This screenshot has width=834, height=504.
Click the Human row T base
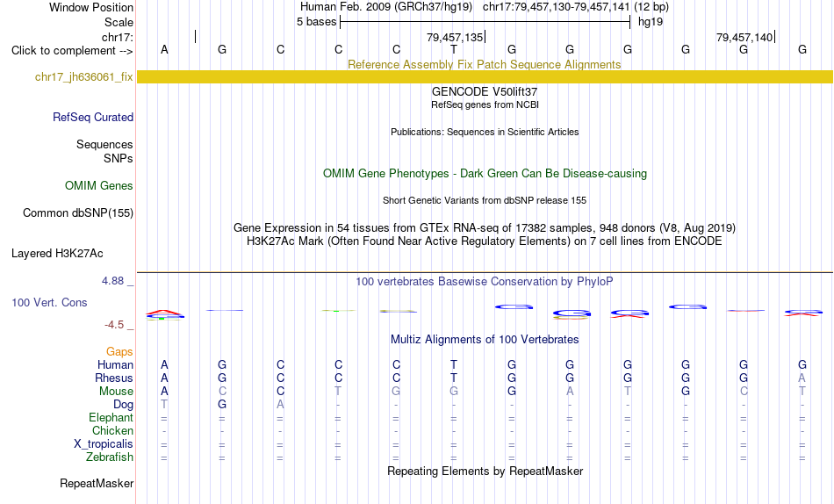tap(454, 364)
